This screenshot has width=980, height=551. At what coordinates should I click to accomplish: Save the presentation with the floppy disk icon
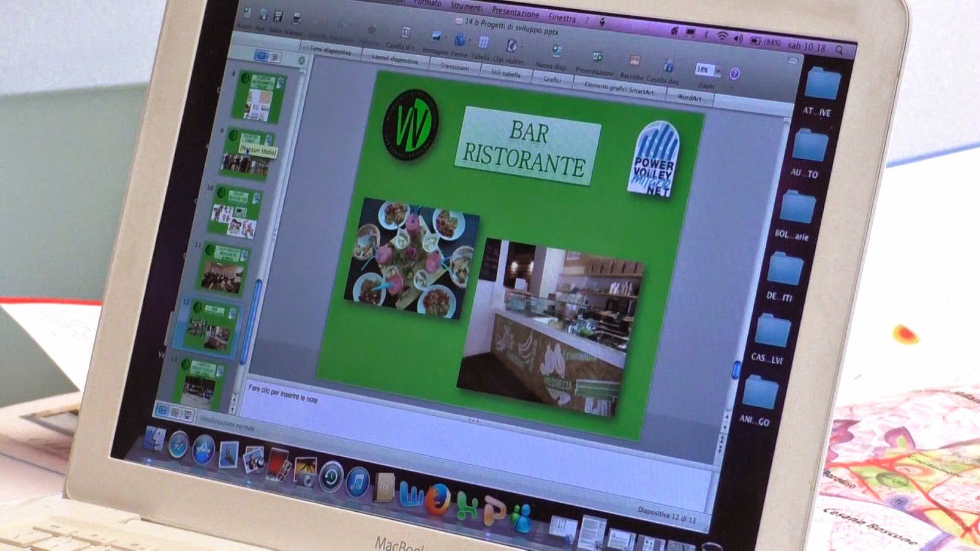(279, 15)
